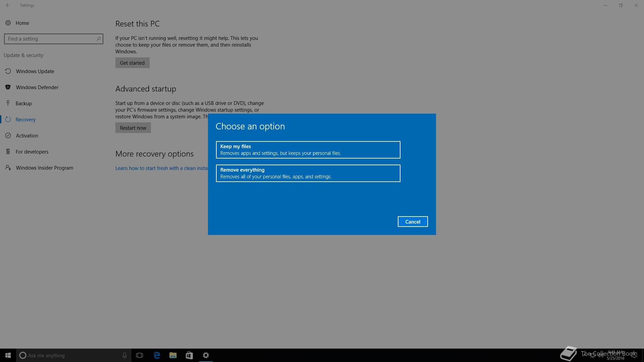Click the Update & security label
Image resolution: width=644 pixels, height=362 pixels.
pyautogui.click(x=23, y=55)
